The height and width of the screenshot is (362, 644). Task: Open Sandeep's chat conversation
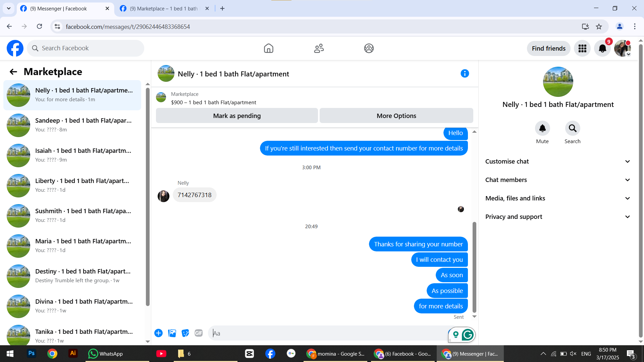pos(72,125)
